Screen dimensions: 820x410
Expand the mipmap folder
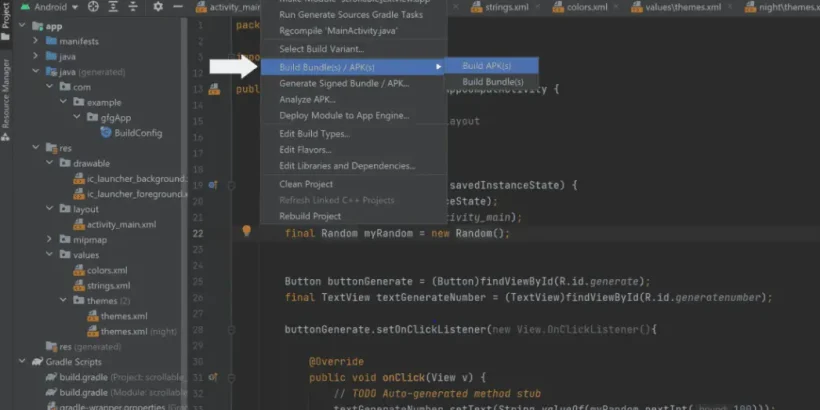[50, 240]
